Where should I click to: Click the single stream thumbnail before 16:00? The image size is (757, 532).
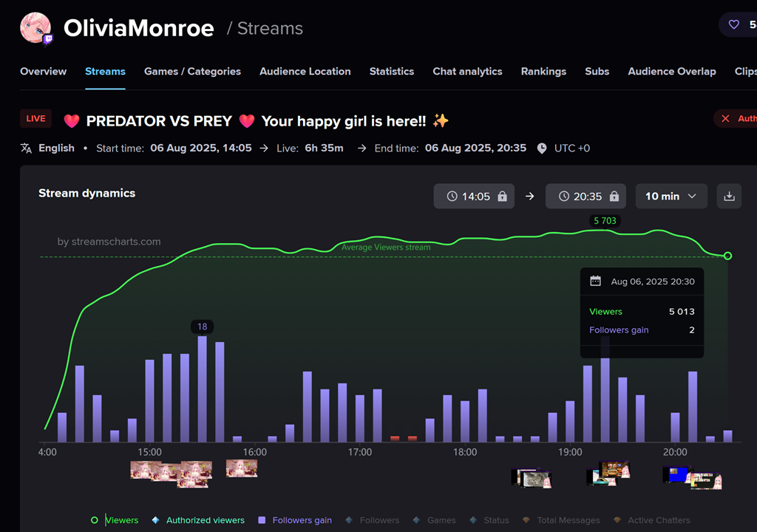click(x=242, y=468)
